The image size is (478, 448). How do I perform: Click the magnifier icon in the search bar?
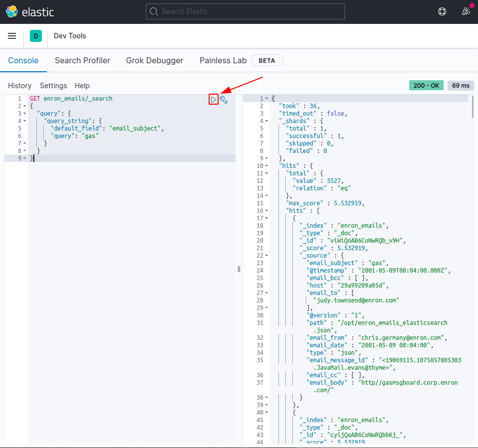click(x=153, y=11)
